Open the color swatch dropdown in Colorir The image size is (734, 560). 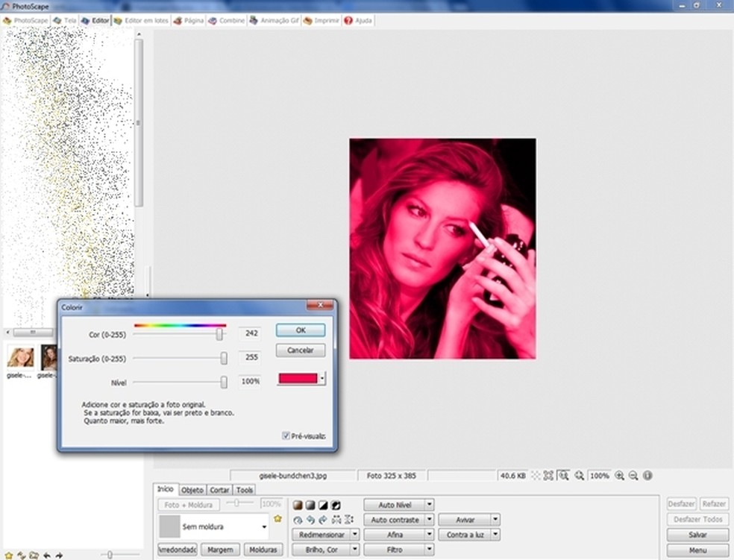(321, 379)
